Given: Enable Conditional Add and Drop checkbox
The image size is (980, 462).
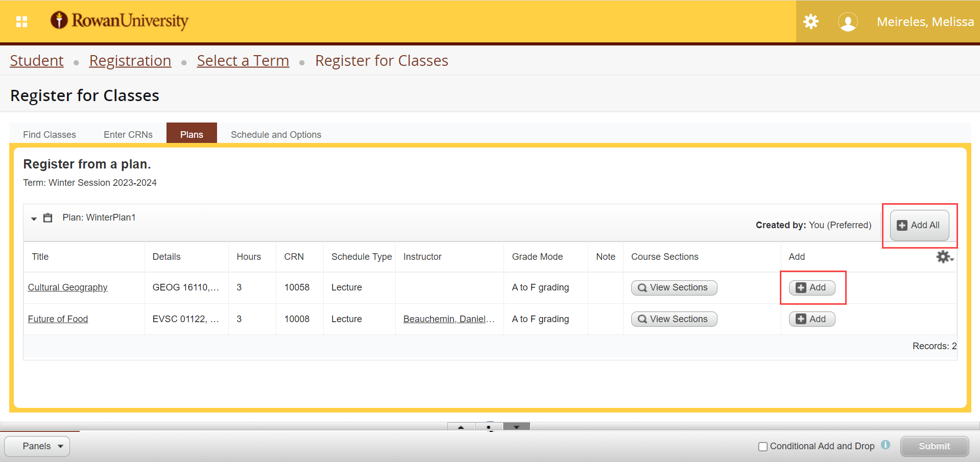Looking at the screenshot, I should point(763,447).
